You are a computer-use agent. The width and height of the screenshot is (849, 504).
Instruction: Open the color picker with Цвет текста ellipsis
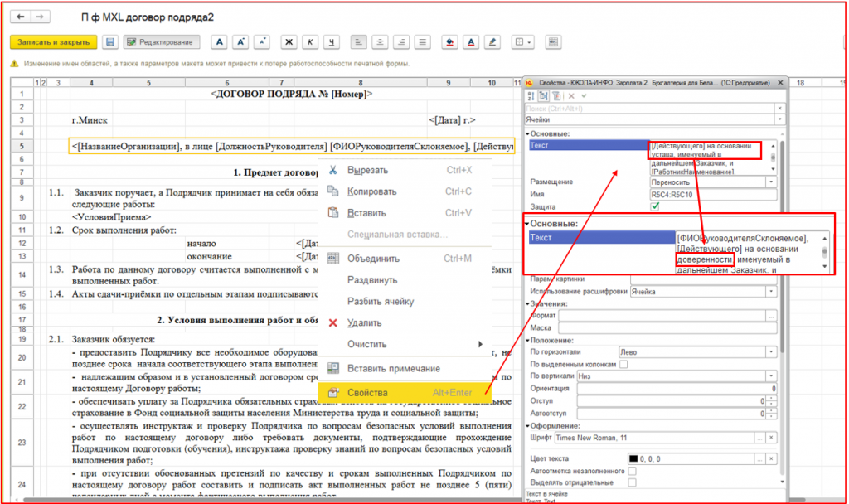coord(760,459)
